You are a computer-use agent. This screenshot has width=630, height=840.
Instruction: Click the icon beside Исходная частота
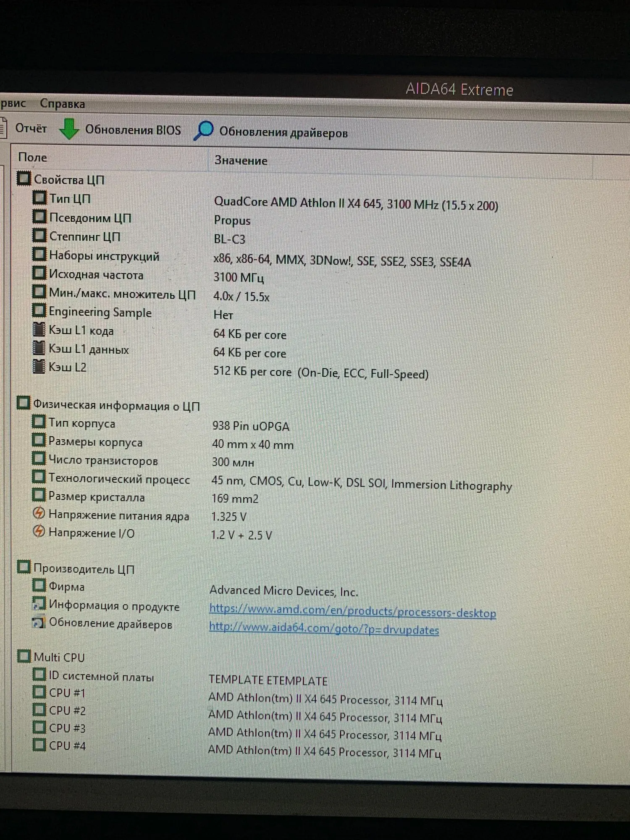tap(39, 273)
